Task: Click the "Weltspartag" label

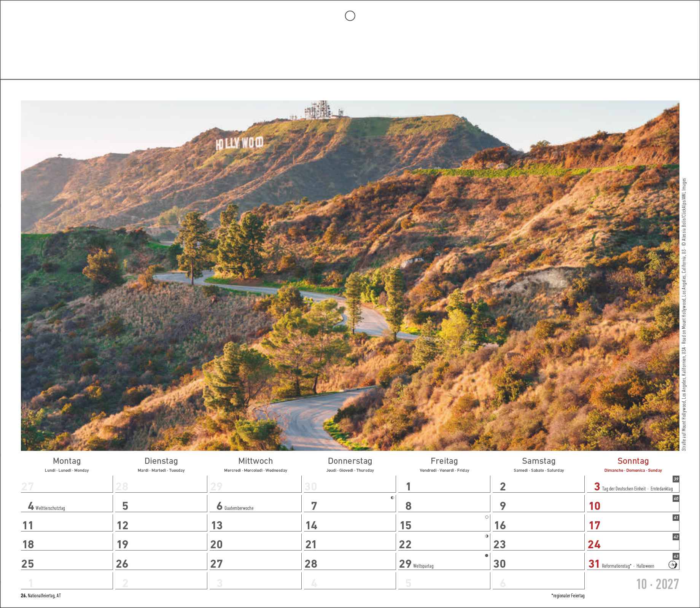Action: (x=423, y=566)
